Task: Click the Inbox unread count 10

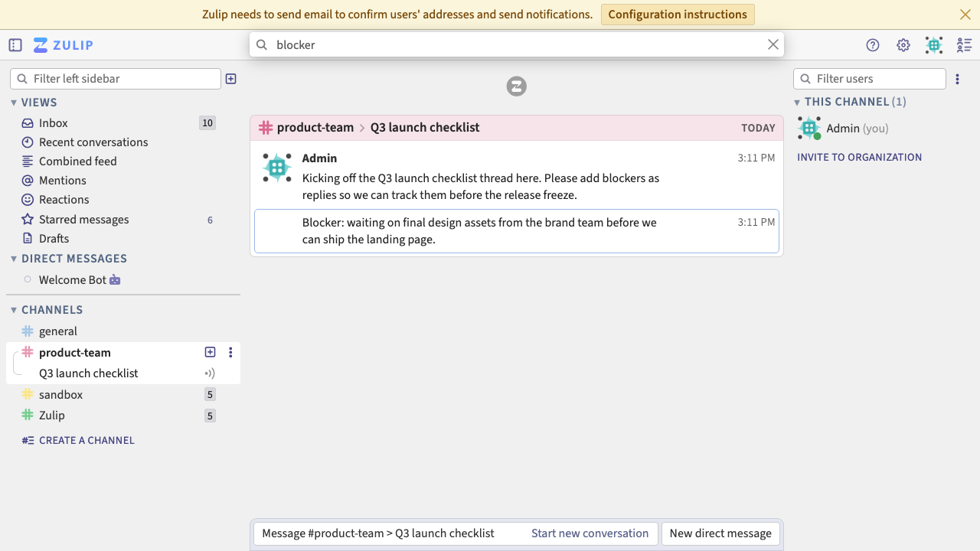Action: (207, 123)
